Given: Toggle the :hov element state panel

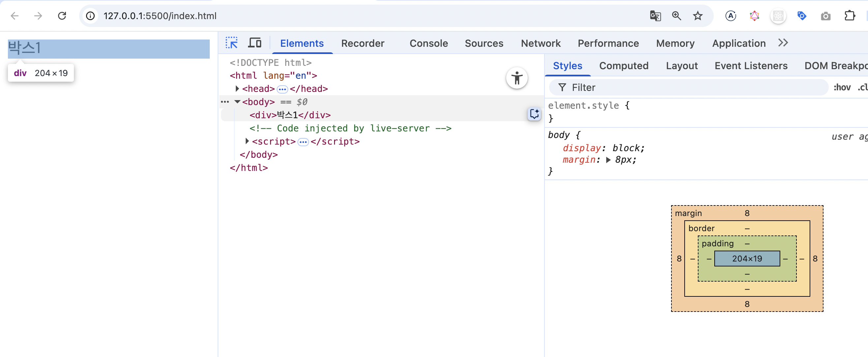Looking at the screenshot, I should (842, 88).
